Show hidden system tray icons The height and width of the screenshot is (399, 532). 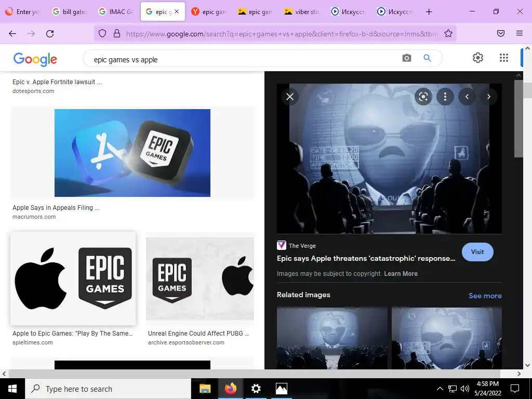[440, 389]
